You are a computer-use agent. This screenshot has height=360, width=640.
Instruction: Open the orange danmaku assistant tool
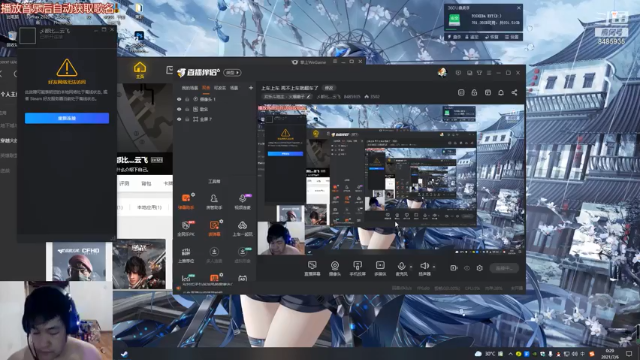coord(186,201)
